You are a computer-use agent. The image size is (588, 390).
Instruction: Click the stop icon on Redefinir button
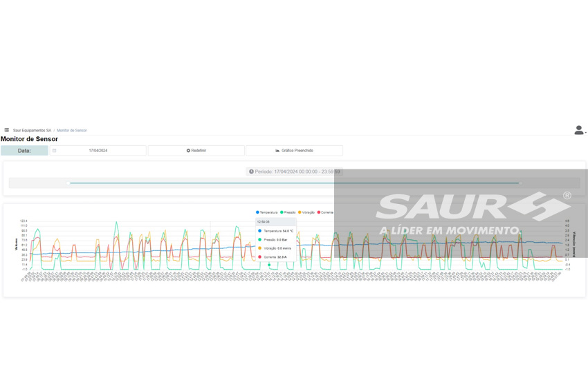pyautogui.click(x=188, y=150)
